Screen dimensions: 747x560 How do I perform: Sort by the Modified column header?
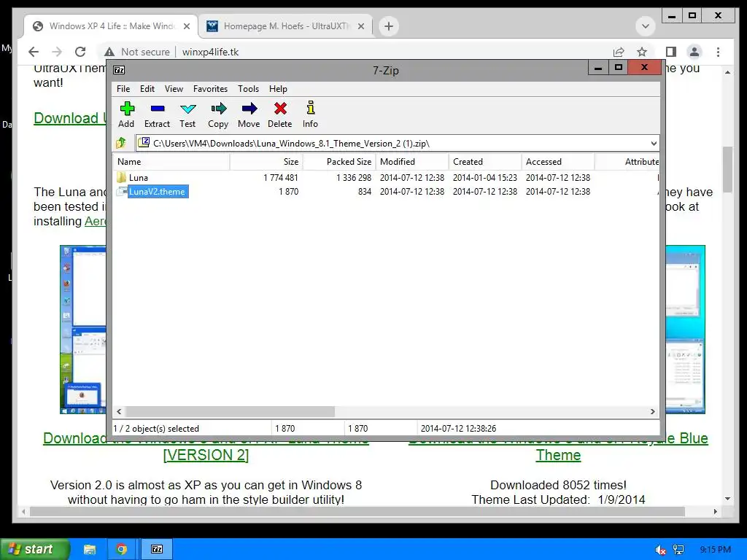point(412,161)
